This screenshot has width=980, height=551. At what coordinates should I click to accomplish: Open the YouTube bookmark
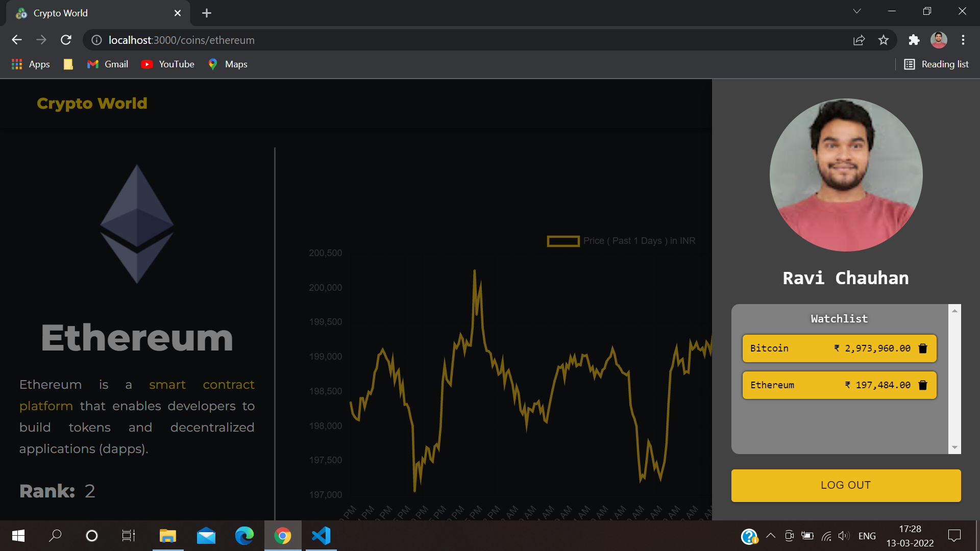[168, 64]
